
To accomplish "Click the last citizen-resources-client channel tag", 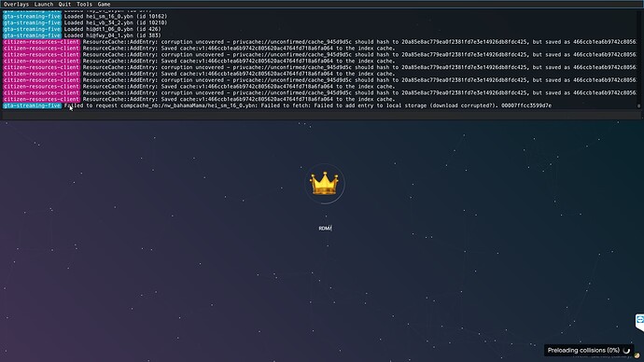I will (41, 99).
